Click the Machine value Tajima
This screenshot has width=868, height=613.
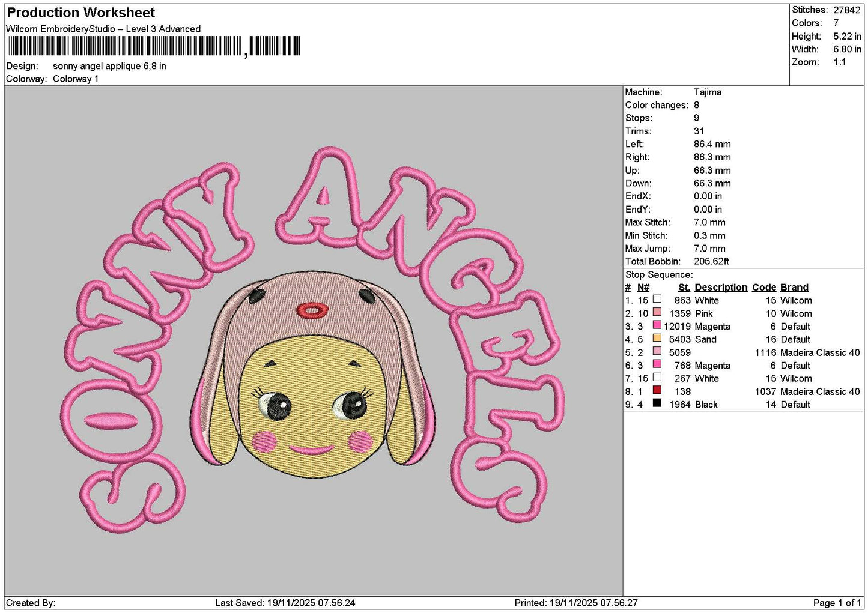tap(708, 92)
